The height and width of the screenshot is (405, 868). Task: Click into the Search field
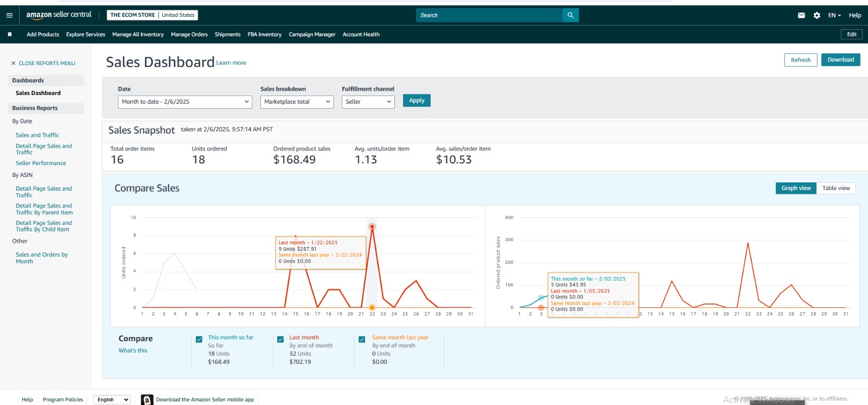[488, 15]
